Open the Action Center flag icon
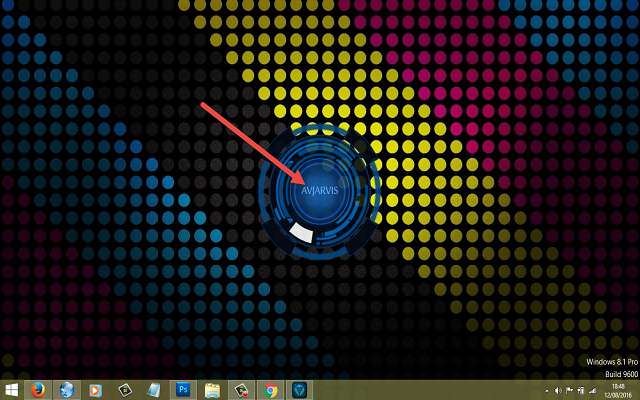Image resolution: width=640 pixels, height=400 pixels. coord(569,390)
